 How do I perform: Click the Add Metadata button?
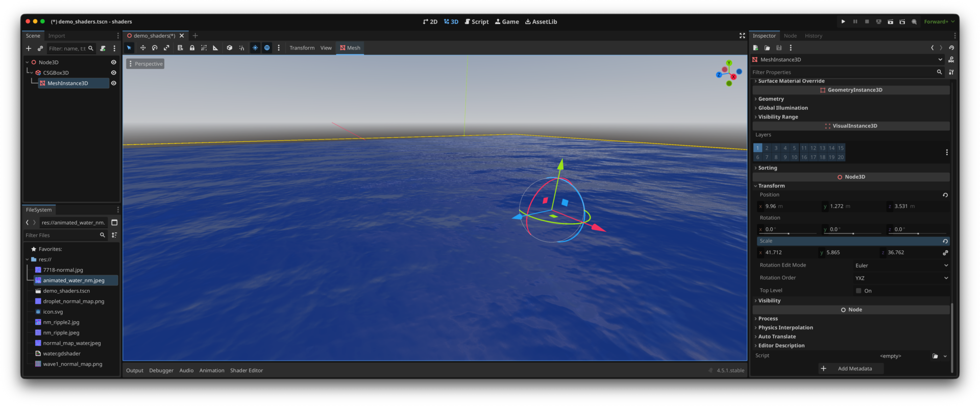click(x=851, y=369)
